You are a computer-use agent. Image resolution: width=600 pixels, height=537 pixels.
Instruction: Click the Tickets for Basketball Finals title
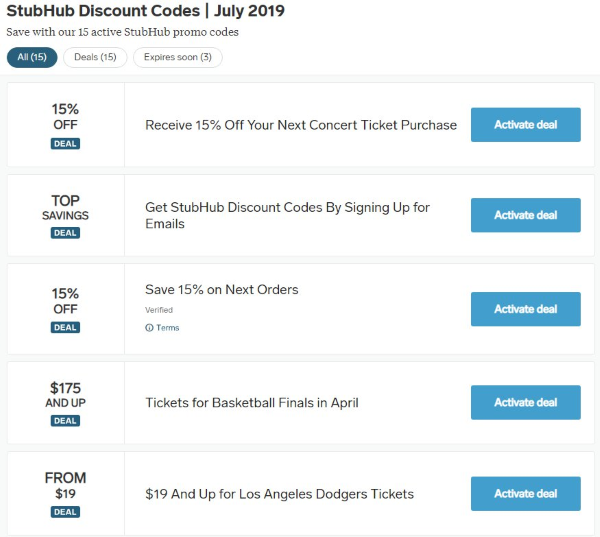[x=251, y=403]
